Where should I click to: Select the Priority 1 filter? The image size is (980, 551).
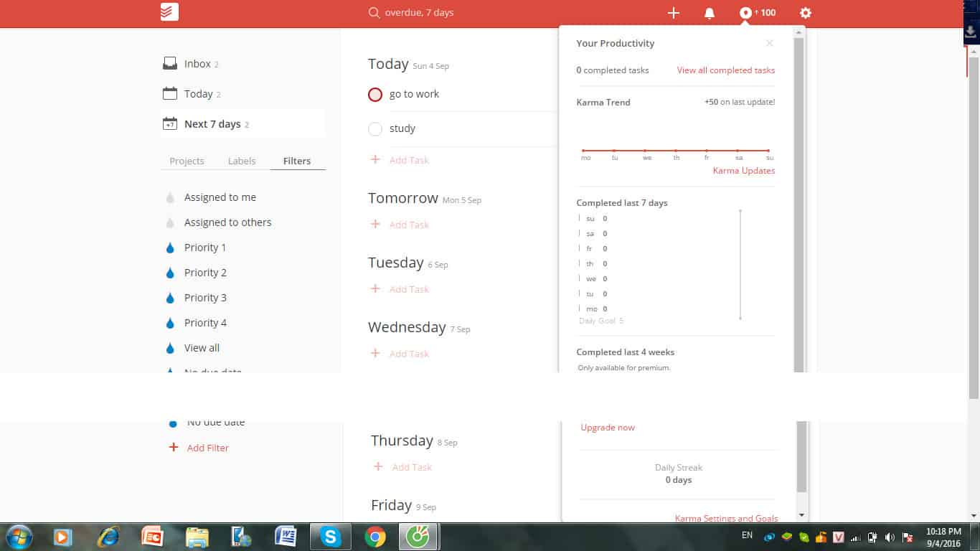204,248
